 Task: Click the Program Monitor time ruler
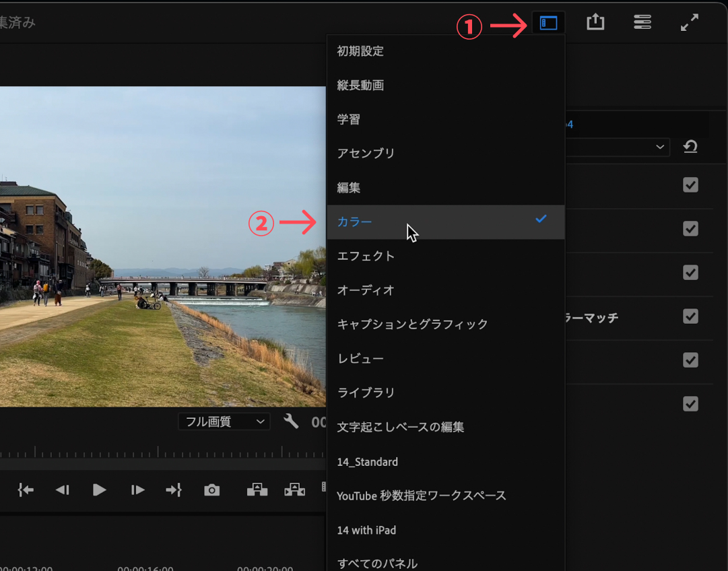162,452
